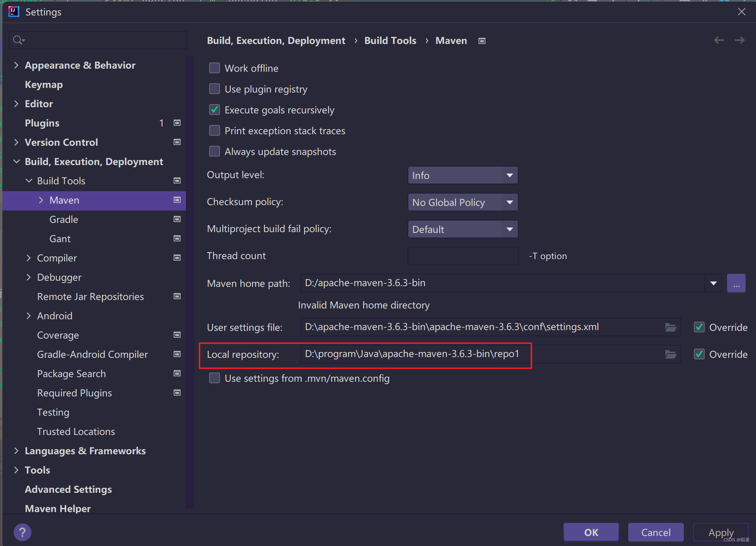Open the Output level dropdown
The width and height of the screenshot is (756, 546).
pos(463,175)
